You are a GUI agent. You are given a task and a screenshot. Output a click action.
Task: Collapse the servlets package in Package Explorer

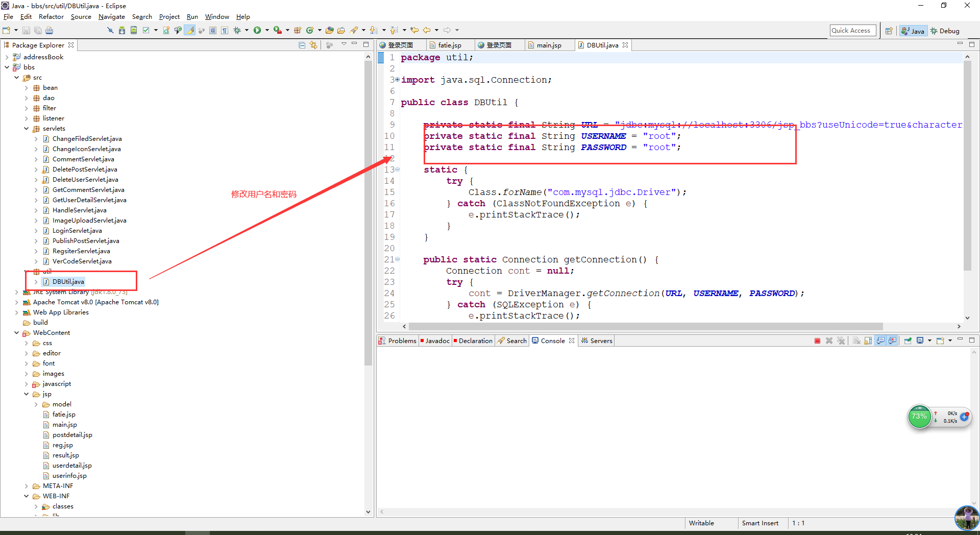pyautogui.click(x=26, y=128)
